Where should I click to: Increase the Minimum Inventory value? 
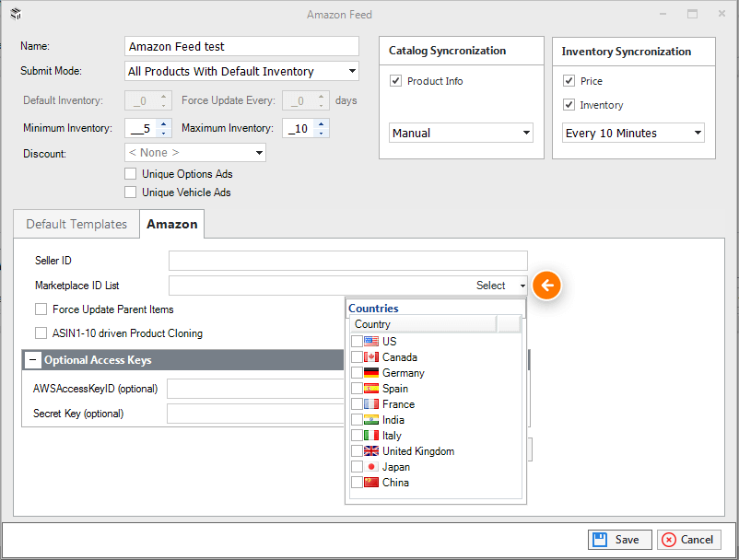[163, 123]
